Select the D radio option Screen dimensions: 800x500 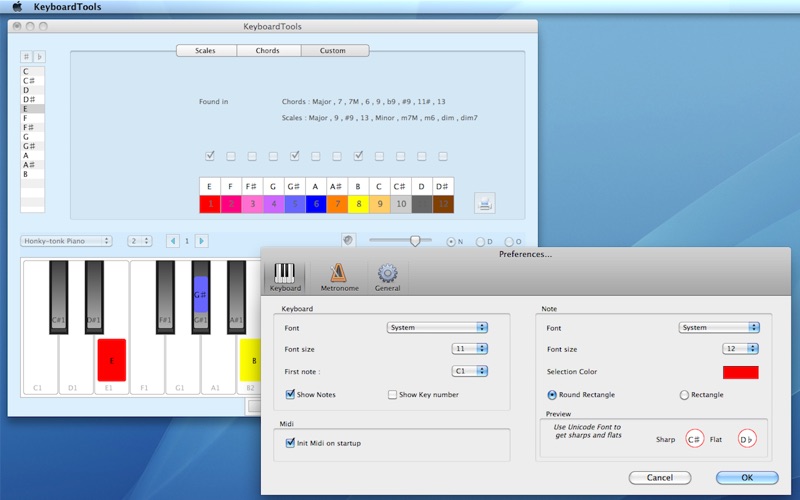pyautogui.click(x=480, y=242)
